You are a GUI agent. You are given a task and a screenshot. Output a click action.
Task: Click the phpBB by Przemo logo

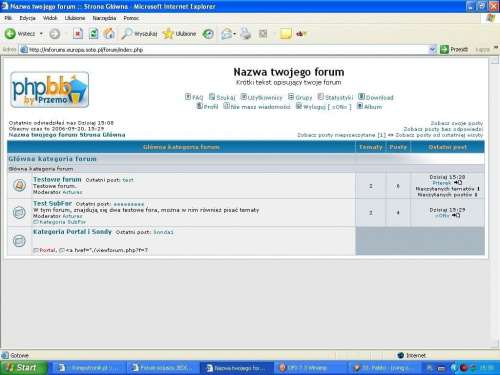50,89
